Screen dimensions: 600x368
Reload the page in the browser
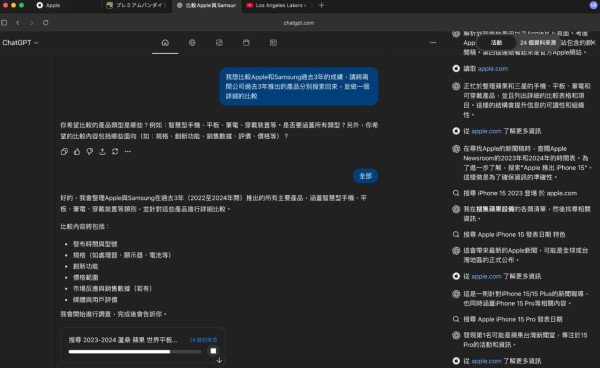(x=46, y=23)
